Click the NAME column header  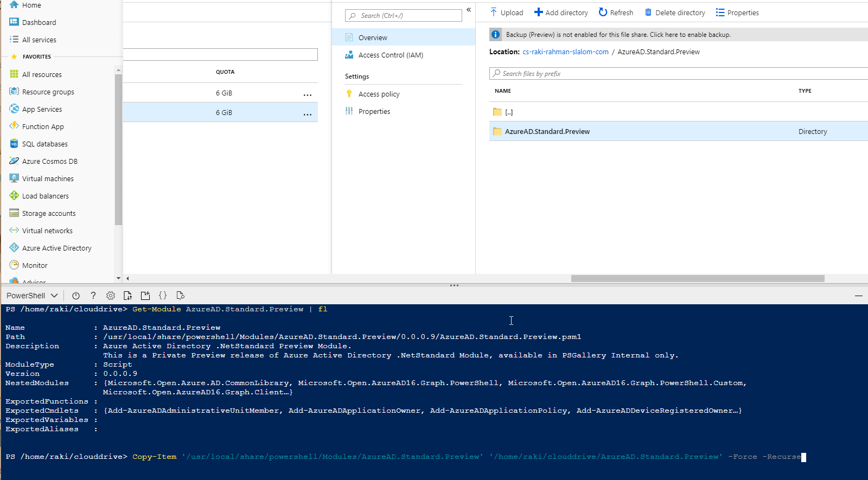(503, 91)
